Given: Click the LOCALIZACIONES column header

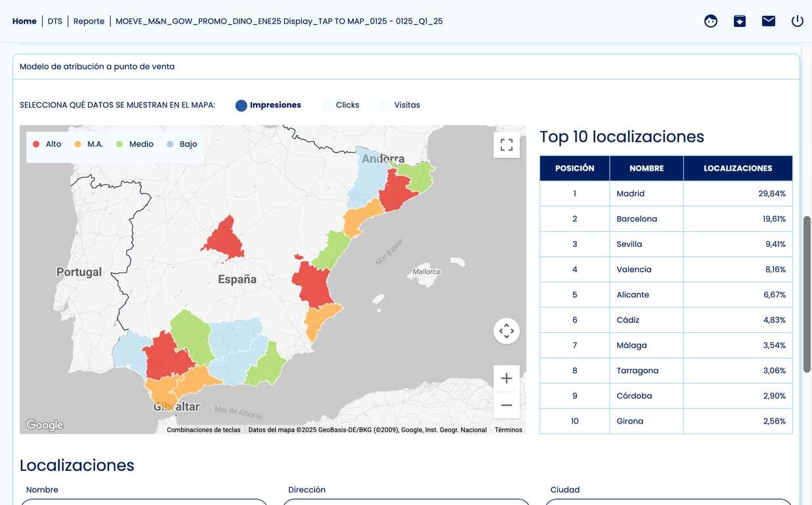Looking at the screenshot, I should (x=738, y=168).
